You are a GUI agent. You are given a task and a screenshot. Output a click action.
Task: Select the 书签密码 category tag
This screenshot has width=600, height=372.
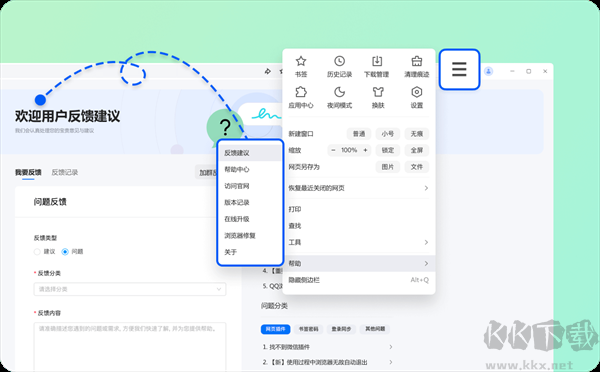point(308,329)
